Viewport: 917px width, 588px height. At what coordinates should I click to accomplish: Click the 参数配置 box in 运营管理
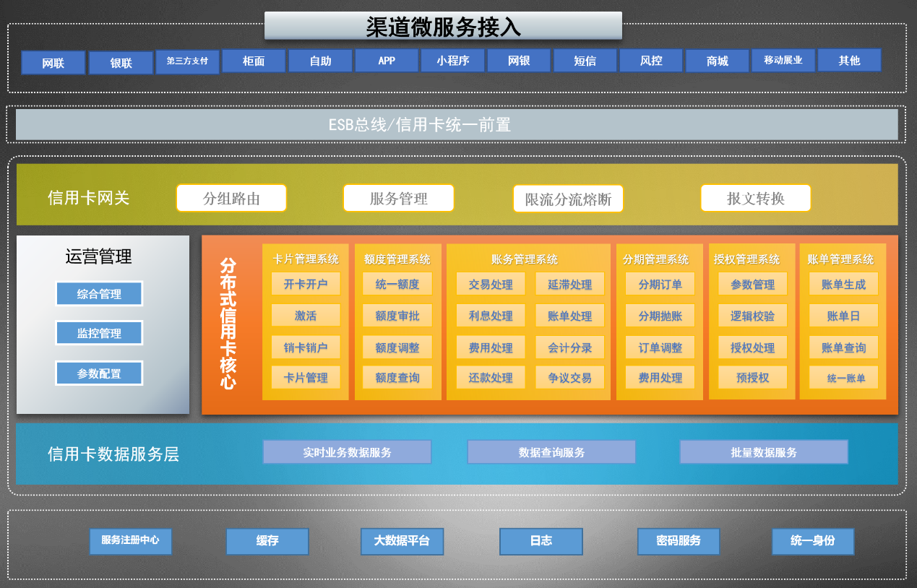(x=99, y=373)
